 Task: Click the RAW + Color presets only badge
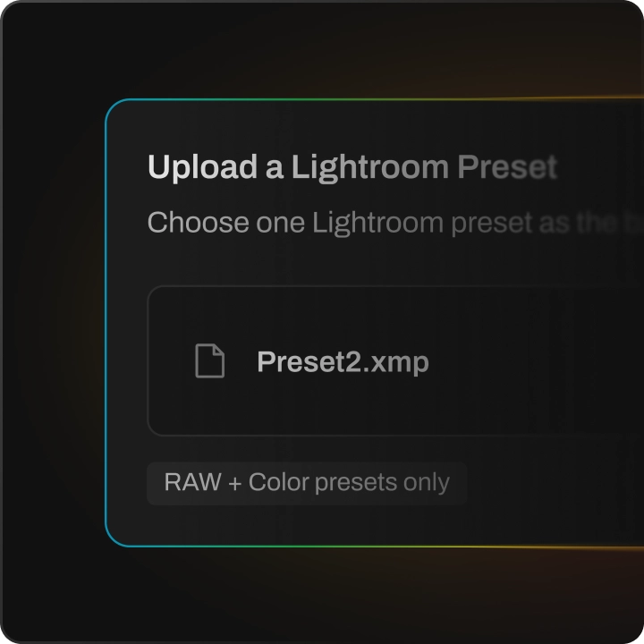[x=307, y=483]
